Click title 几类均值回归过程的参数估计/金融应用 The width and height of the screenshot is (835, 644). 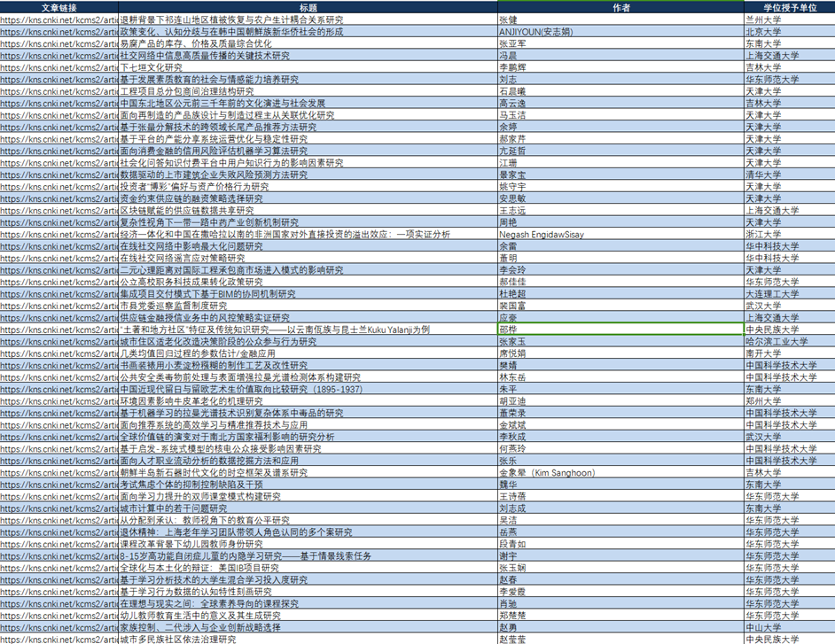click(198, 353)
